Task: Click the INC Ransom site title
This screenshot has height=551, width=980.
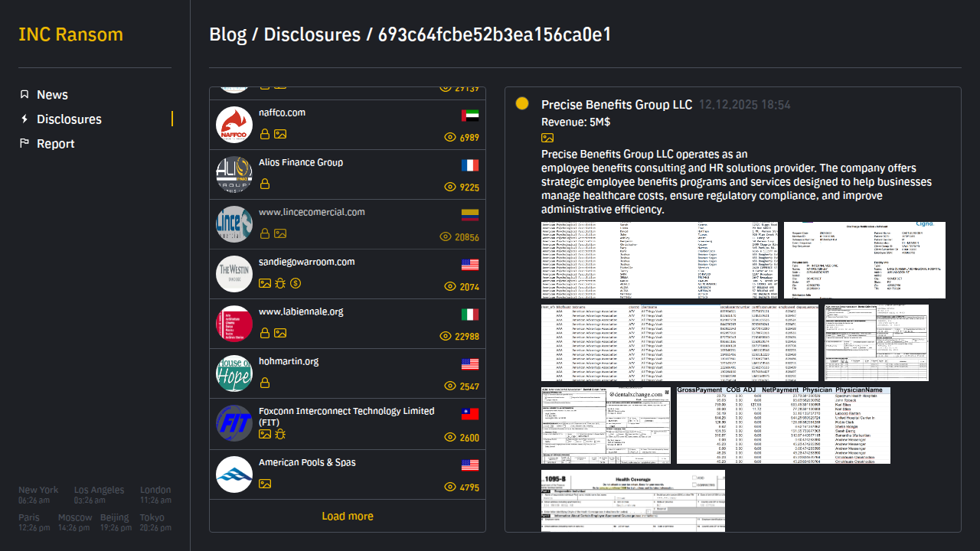Action: click(70, 34)
